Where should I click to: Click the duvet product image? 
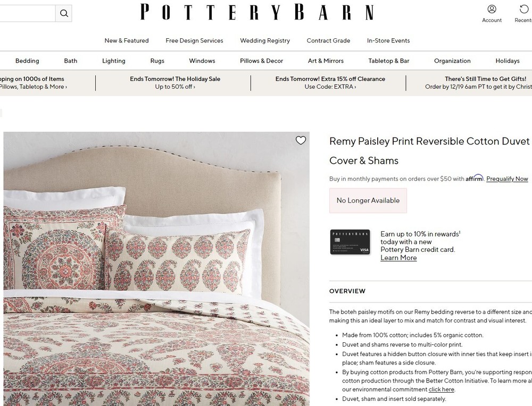tap(156, 269)
